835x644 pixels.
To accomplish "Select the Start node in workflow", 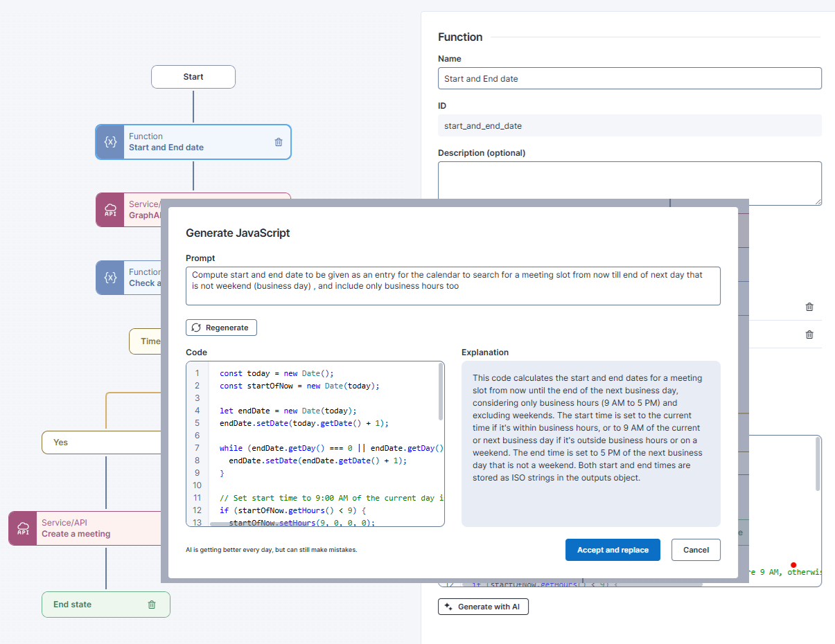I will click(x=193, y=77).
